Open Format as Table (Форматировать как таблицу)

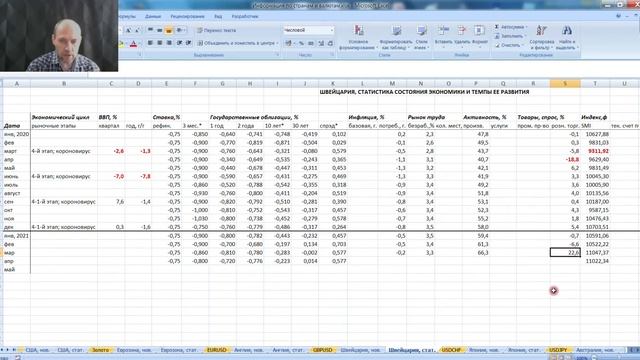pos(395,38)
